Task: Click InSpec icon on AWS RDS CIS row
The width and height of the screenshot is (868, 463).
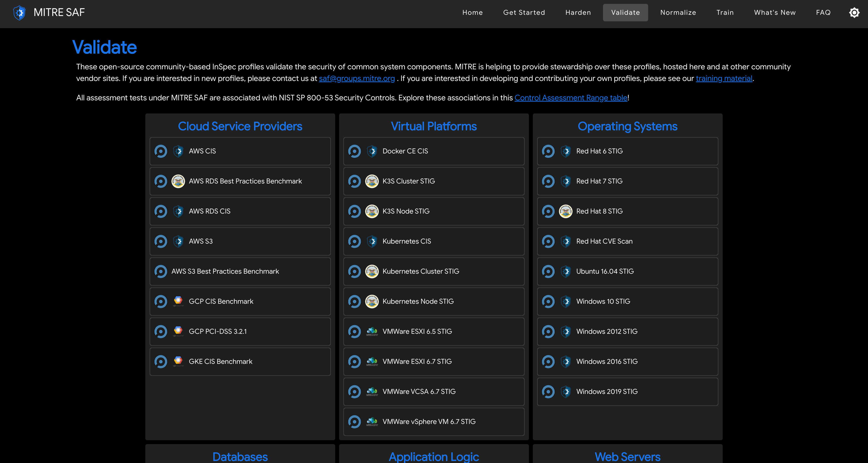Action: [161, 211]
